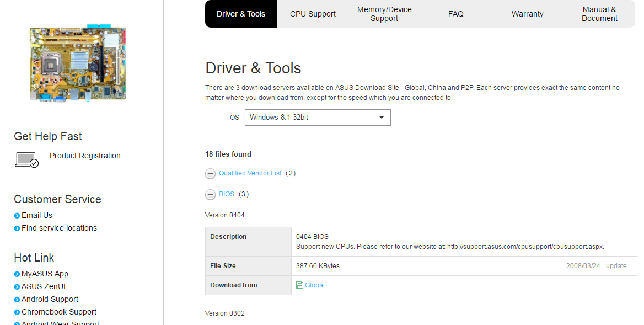644x325 pixels.
Task: Click the bullet icon beside Android Support
Action: [x=17, y=300]
